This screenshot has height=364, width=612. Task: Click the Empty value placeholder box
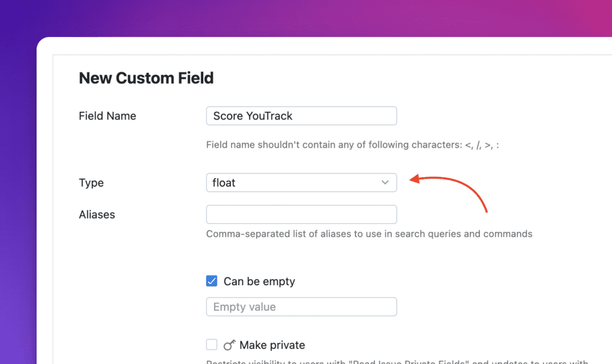301,307
